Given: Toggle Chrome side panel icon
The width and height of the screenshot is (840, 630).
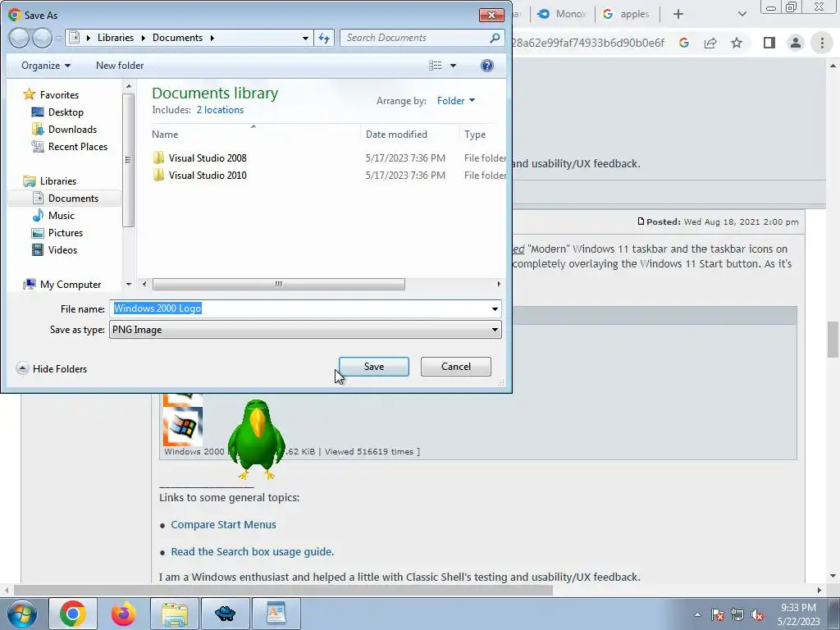Looking at the screenshot, I should (769, 43).
